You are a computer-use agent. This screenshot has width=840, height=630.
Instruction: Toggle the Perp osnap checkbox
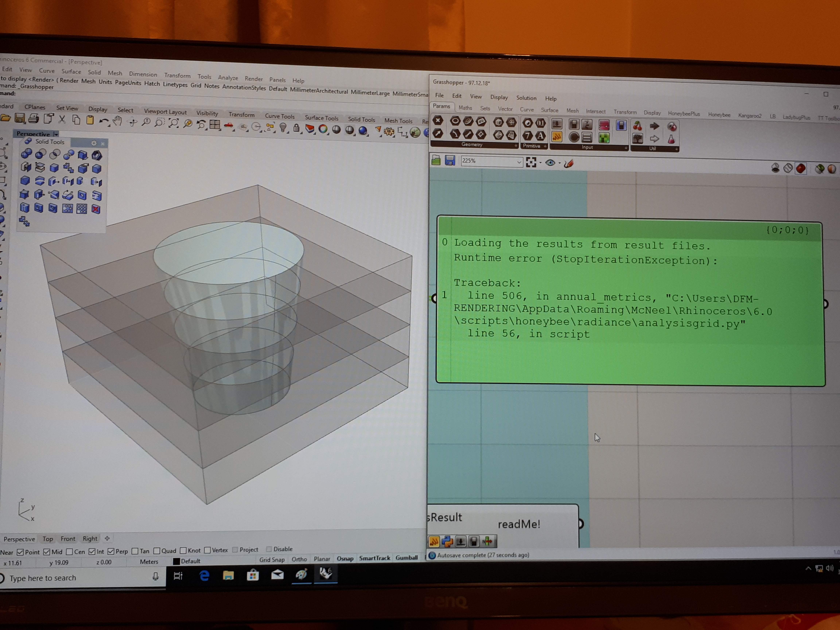[111, 551]
